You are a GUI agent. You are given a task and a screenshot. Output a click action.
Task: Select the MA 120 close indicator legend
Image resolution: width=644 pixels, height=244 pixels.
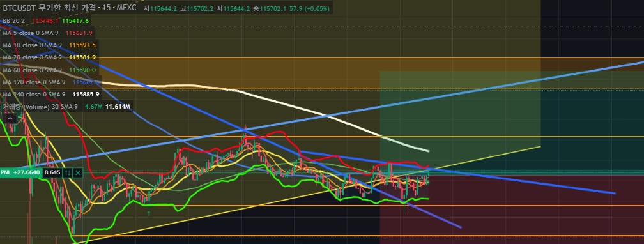(x=34, y=82)
